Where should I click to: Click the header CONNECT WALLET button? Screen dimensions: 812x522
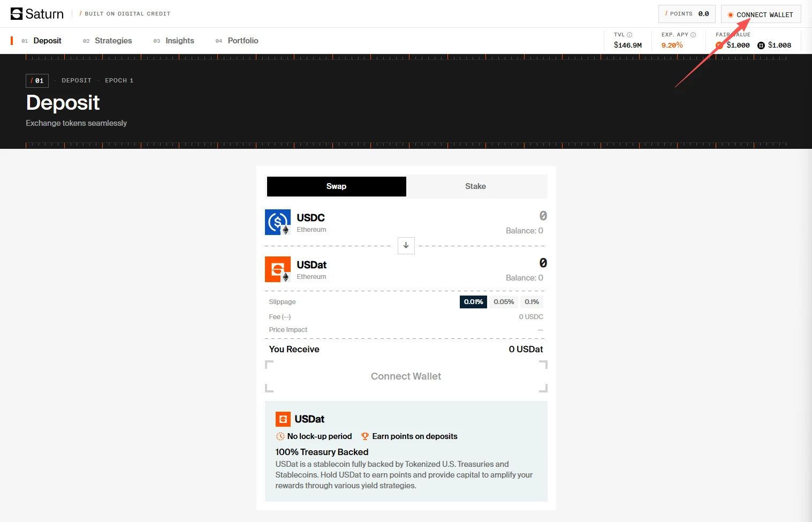point(761,14)
